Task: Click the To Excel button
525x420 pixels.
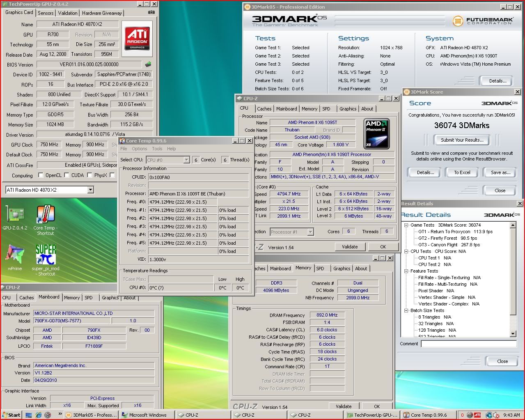Action: [x=462, y=172]
